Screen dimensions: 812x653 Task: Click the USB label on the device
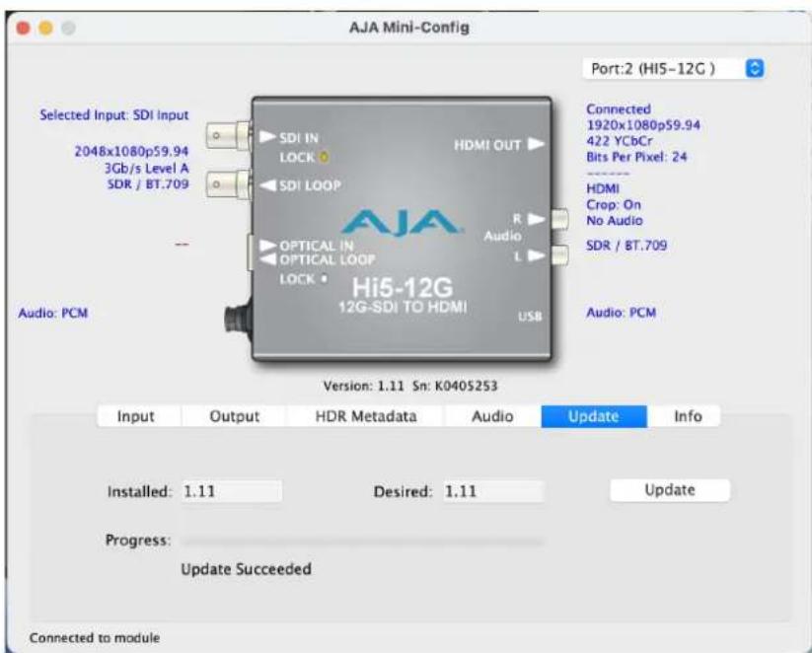(x=530, y=316)
